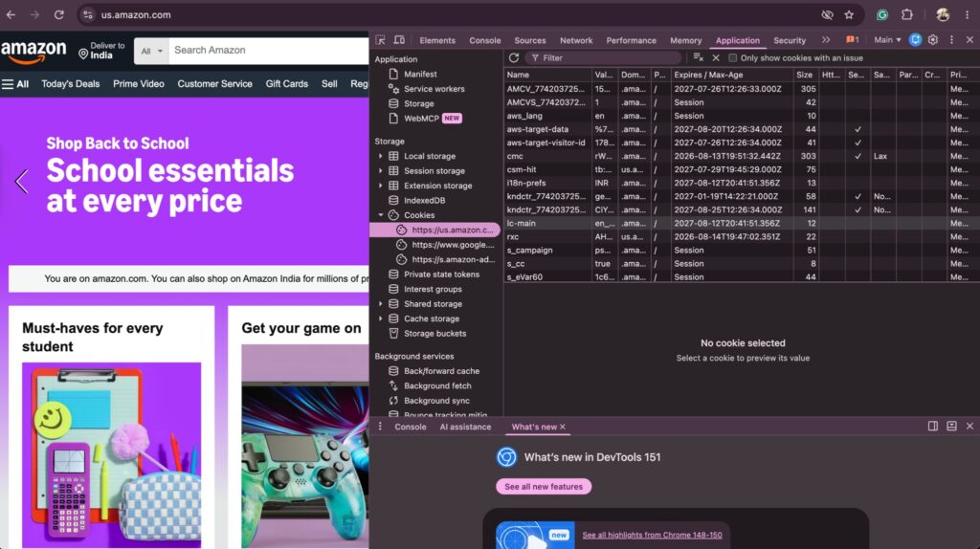Switch to the Sources tab
The width and height of the screenshot is (980, 549).
(x=530, y=40)
